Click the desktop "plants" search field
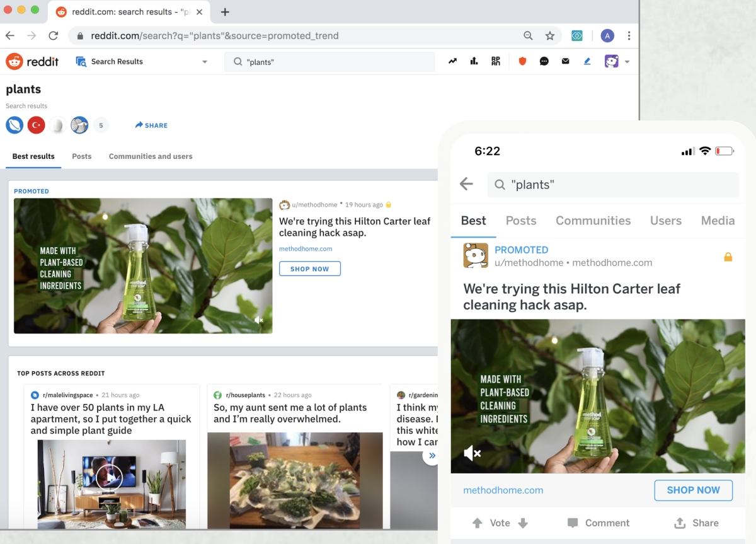756x544 pixels. (329, 62)
